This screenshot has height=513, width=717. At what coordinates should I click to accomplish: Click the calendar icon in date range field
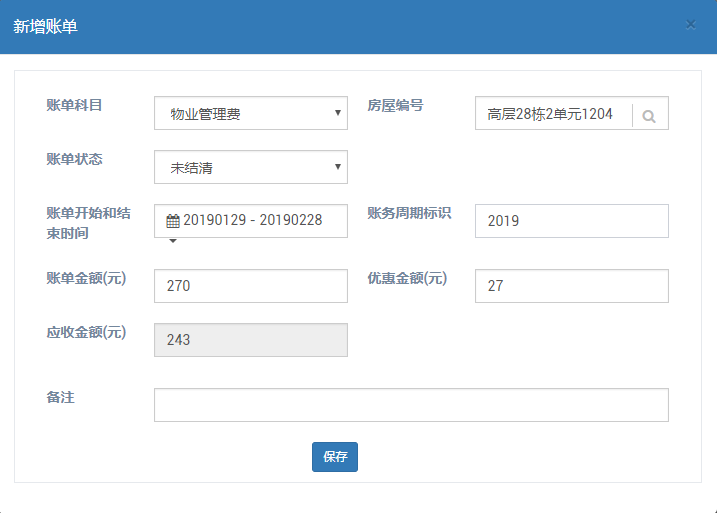[x=173, y=221]
